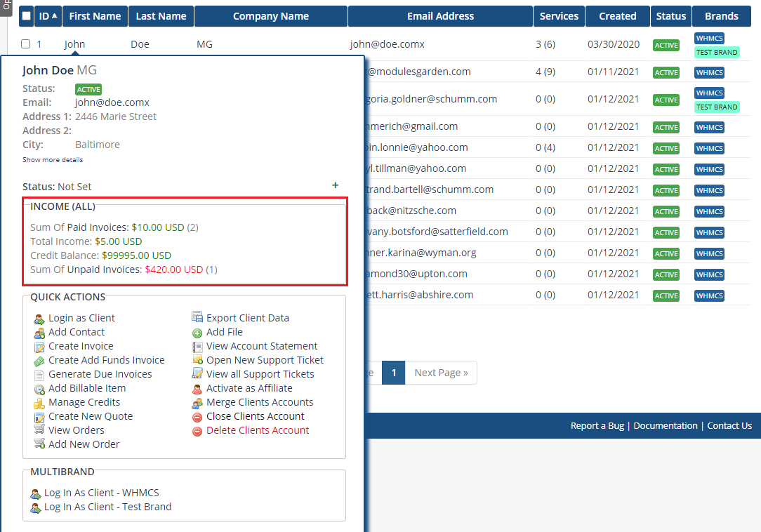Click the View Orders link
This screenshot has width=761, height=532.
click(77, 430)
